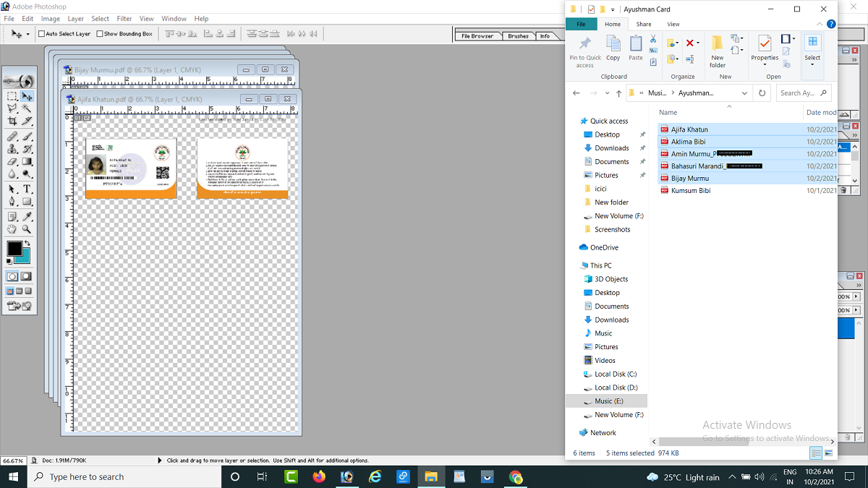The height and width of the screenshot is (488, 868).
Task: Click the black foreground color swatch
Action: coord(14,249)
